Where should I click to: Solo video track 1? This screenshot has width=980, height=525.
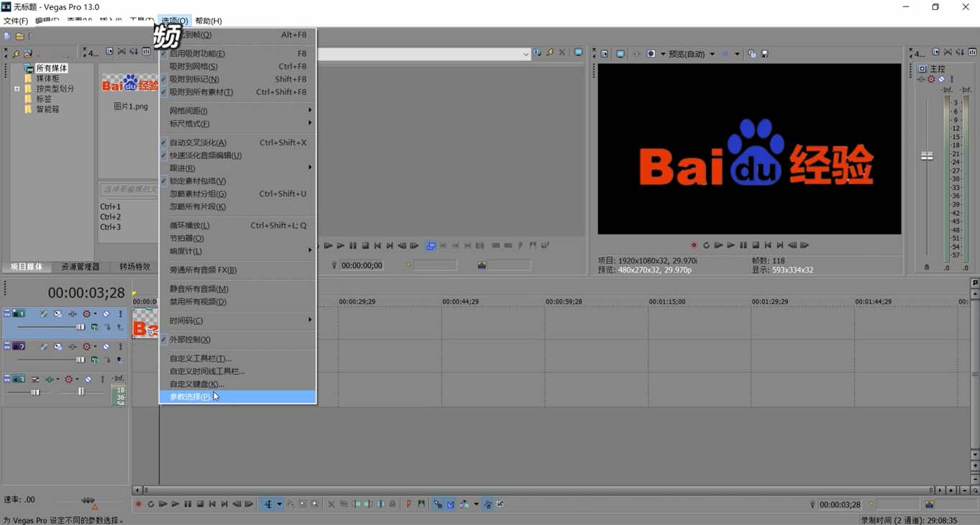pos(120,314)
